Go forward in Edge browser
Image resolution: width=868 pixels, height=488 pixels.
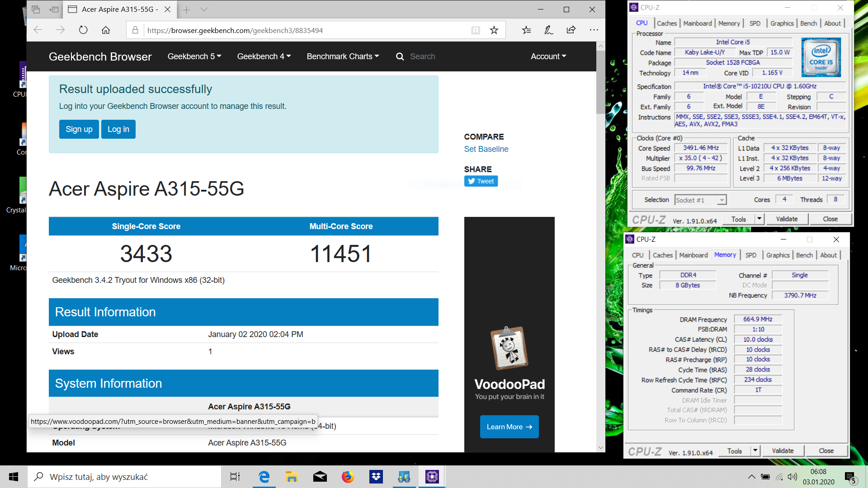[x=60, y=30]
